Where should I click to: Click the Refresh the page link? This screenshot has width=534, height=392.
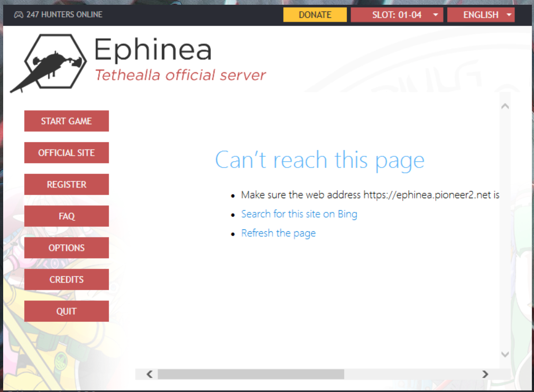point(278,233)
